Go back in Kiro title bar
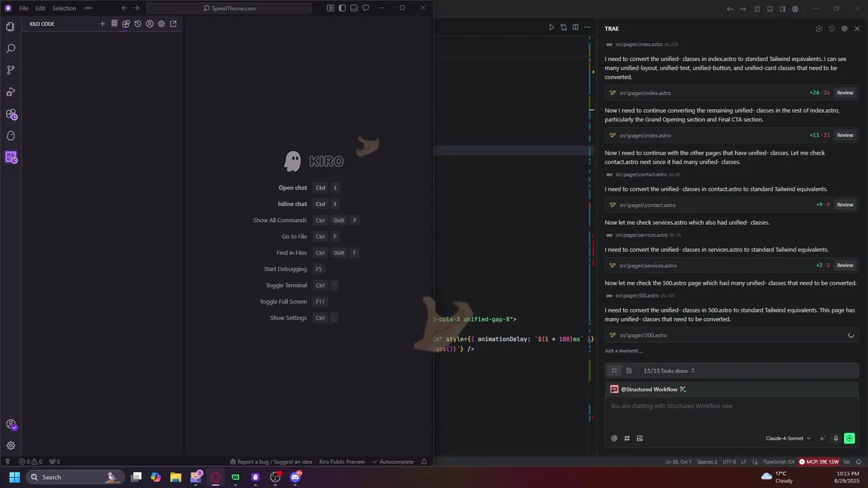The image size is (868, 488). [x=124, y=8]
